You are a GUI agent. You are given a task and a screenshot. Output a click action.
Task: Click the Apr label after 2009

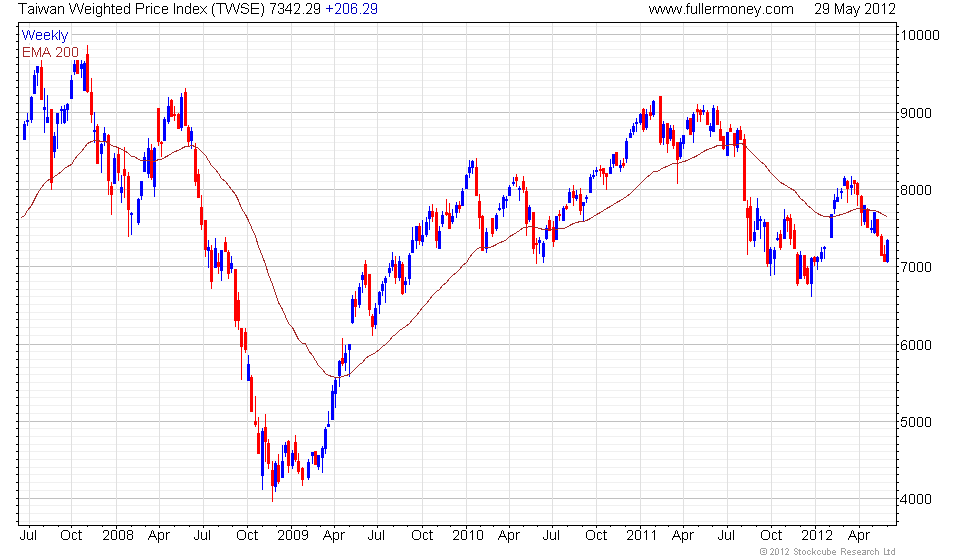coord(334,536)
